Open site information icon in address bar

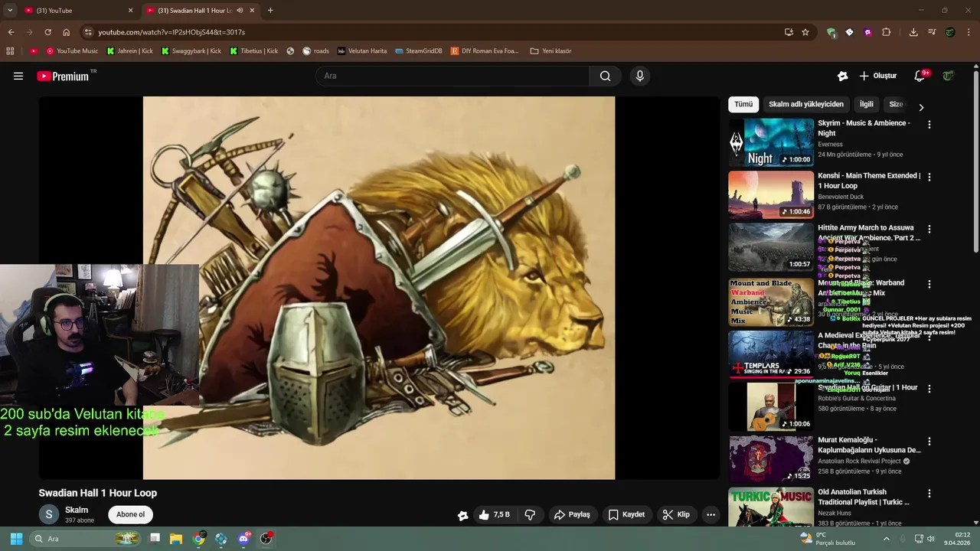click(88, 32)
